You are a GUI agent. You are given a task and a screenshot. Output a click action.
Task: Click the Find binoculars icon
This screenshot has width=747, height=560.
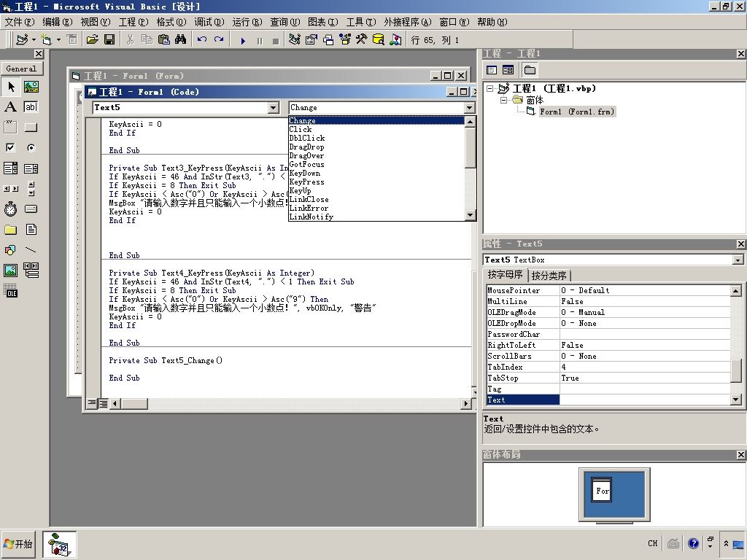pos(180,39)
